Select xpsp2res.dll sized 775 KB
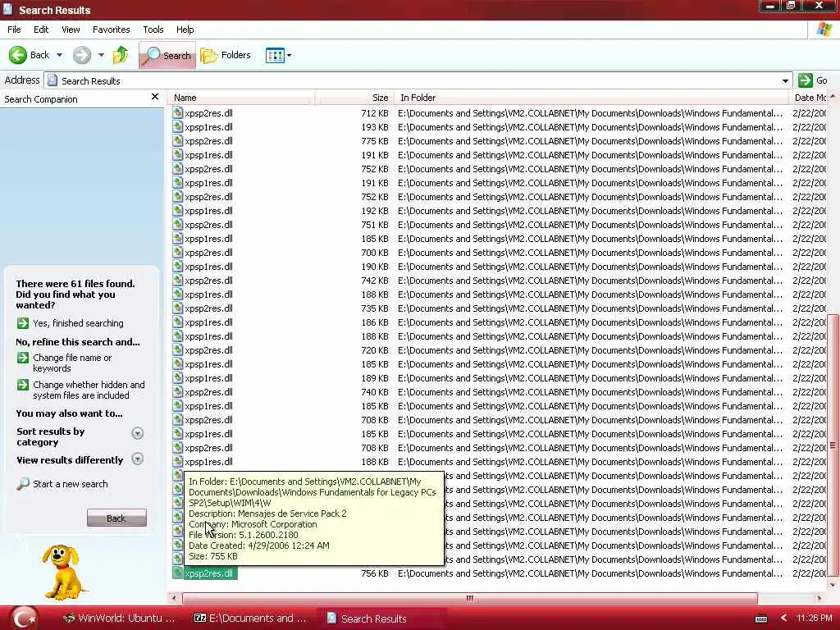Viewport: 840px width, 630px height. [208, 141]
